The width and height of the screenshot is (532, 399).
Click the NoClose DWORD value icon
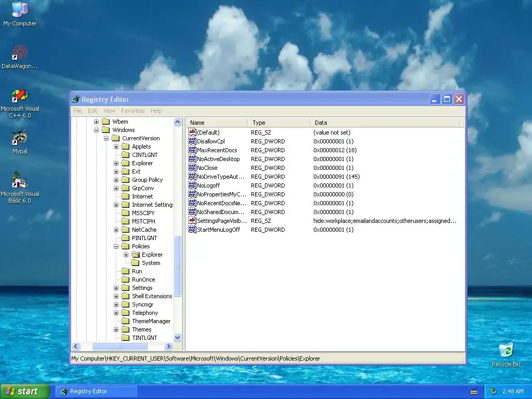(192, 168)
